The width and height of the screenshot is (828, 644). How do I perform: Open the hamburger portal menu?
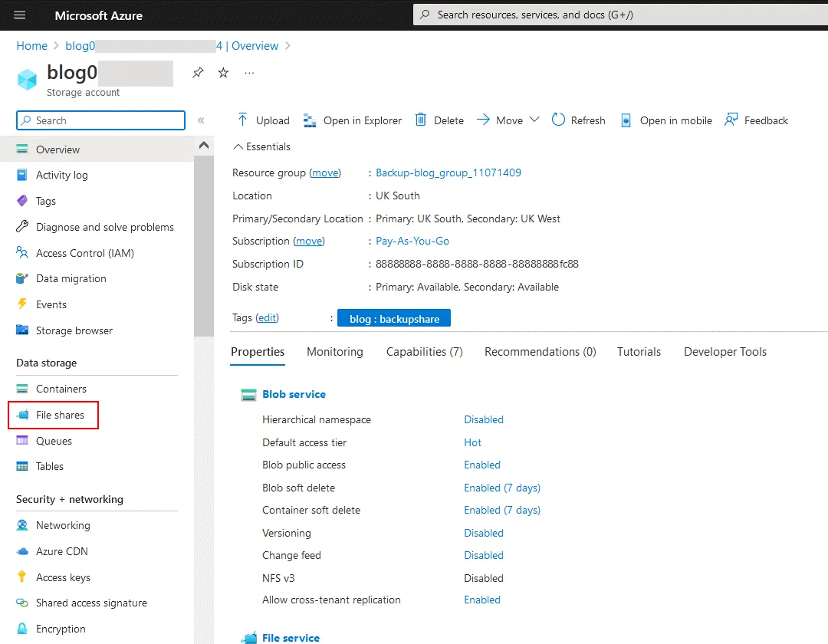(20, 15)
